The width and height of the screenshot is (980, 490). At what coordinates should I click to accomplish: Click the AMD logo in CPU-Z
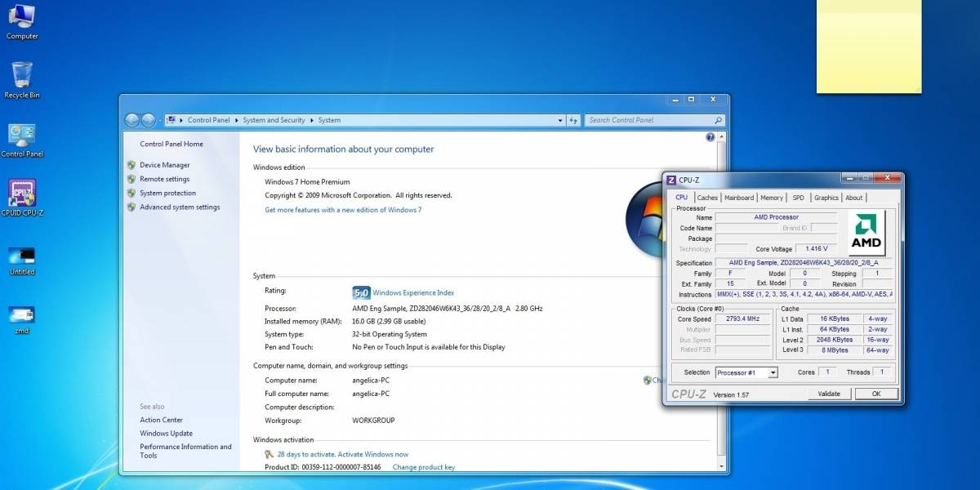pos(866,233)
